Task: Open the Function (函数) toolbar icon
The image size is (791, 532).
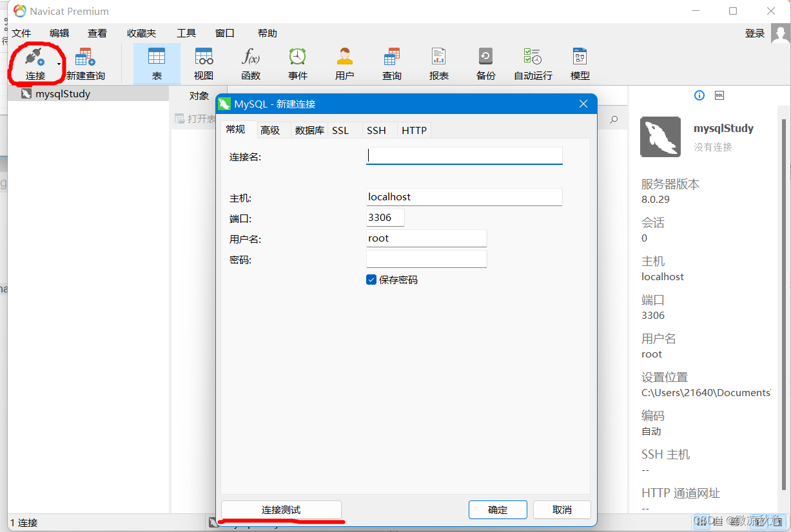Action: (250, 57)
